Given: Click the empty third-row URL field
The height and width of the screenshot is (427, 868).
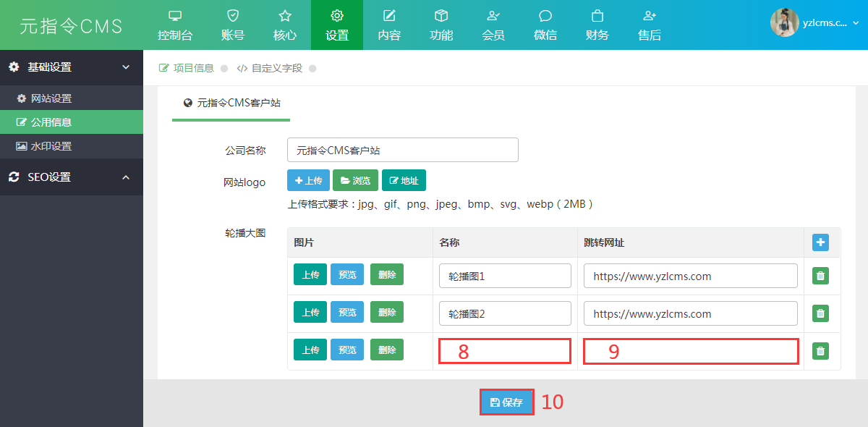Looking at the screenshot, I should tap(691, 351).
